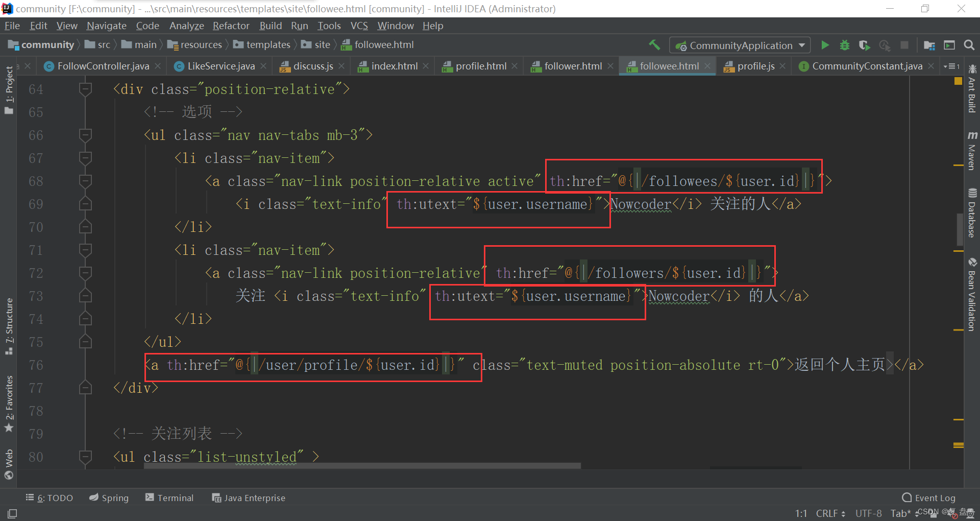Run with coverage shield icon
The image size is (980, 521).
[864, 45]
